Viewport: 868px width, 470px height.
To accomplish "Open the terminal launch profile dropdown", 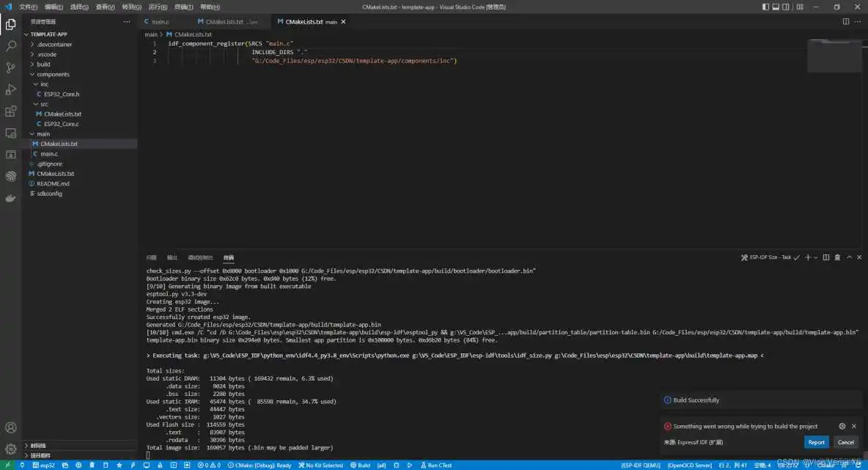I will coord(815,257).
